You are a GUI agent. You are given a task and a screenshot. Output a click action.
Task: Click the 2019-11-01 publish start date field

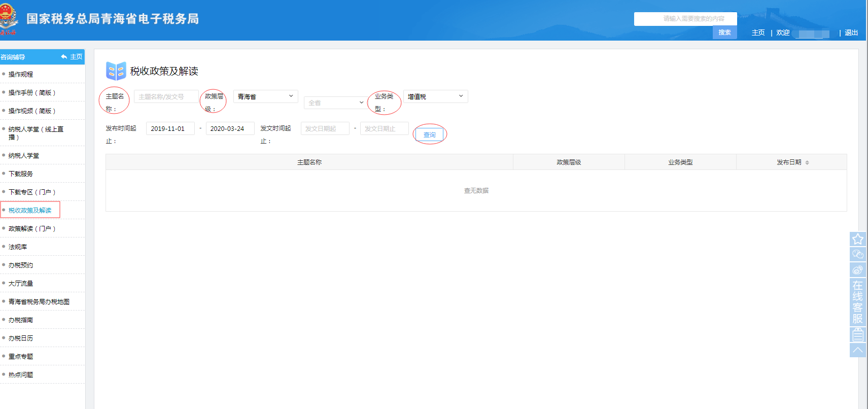[x=170, y=129]
